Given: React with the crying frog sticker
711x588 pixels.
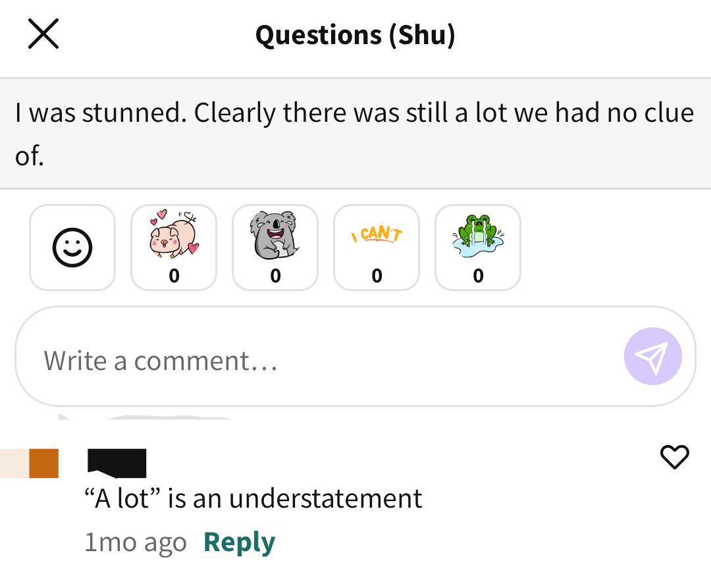Looking at the screenshot, I should [478, 248].
